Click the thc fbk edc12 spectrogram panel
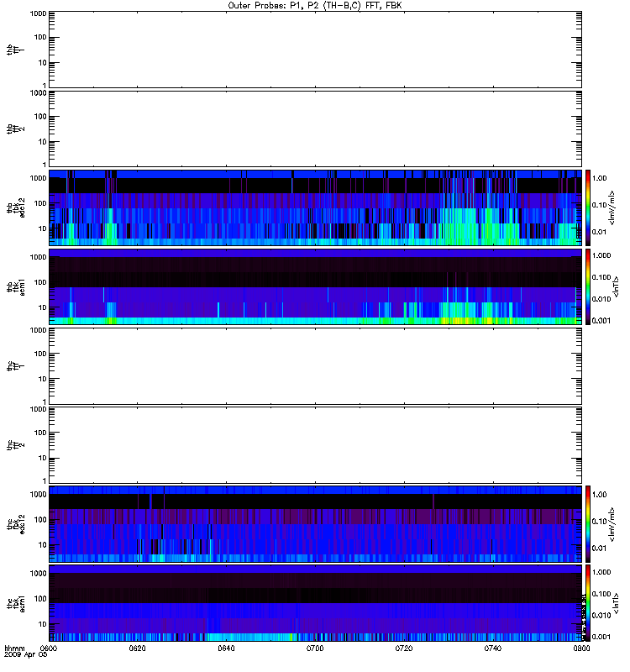 point(315,524)
